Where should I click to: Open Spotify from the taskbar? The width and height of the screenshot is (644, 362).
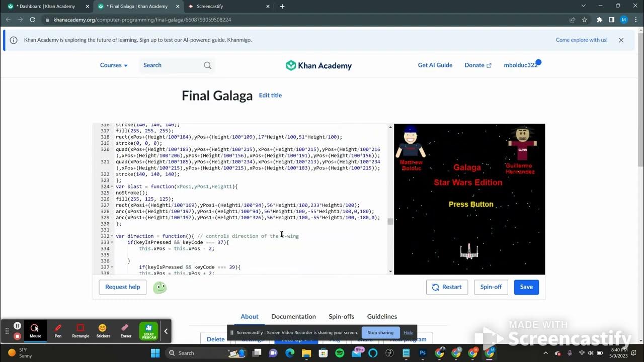point(340,353)
